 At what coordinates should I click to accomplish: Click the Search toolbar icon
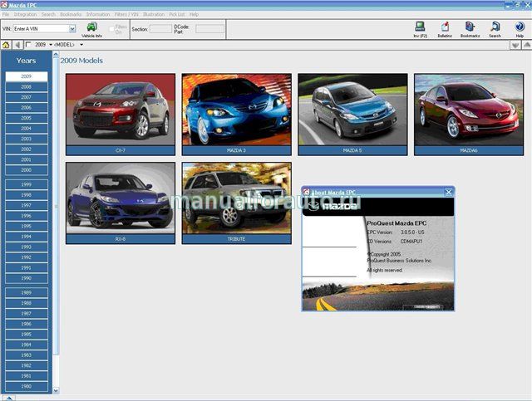pos(495,29)
